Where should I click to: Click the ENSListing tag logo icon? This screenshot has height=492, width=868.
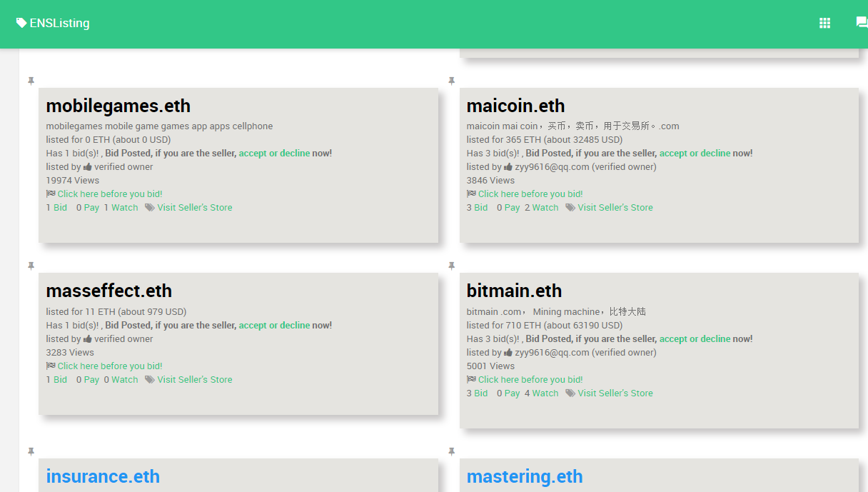point(21,23)
